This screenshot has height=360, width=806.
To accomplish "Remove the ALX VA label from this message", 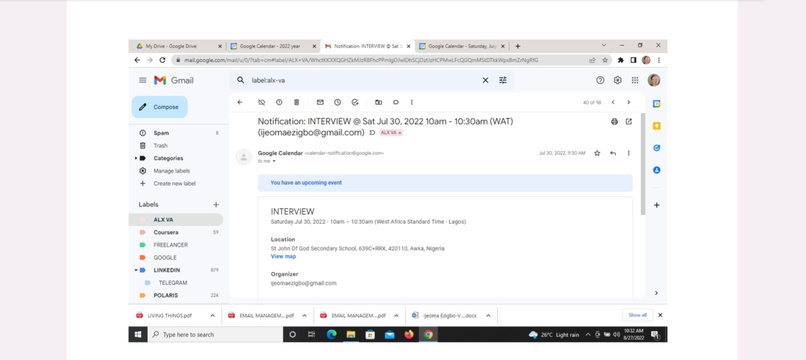I will [261, 102].
